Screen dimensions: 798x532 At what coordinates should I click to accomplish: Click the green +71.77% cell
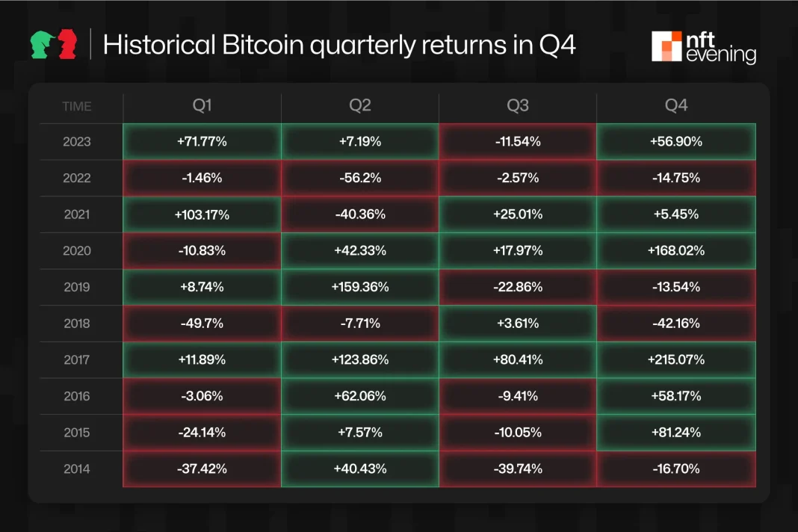(x=202, y=141)
